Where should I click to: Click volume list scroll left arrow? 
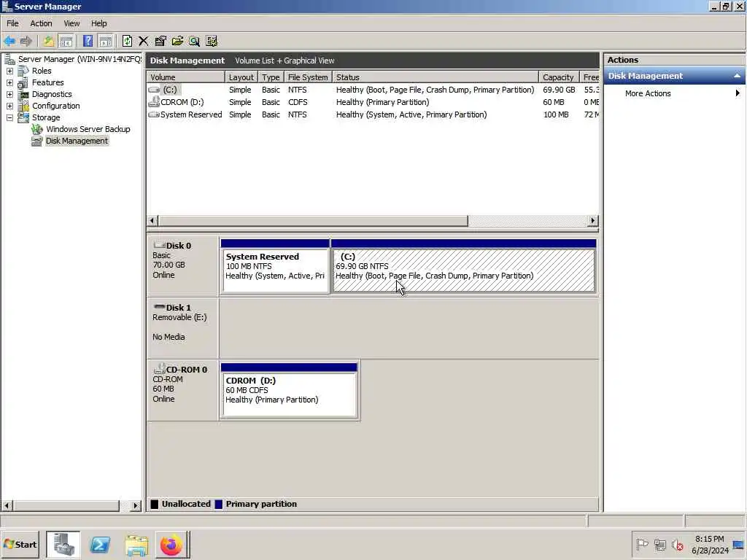pos(152,220)
